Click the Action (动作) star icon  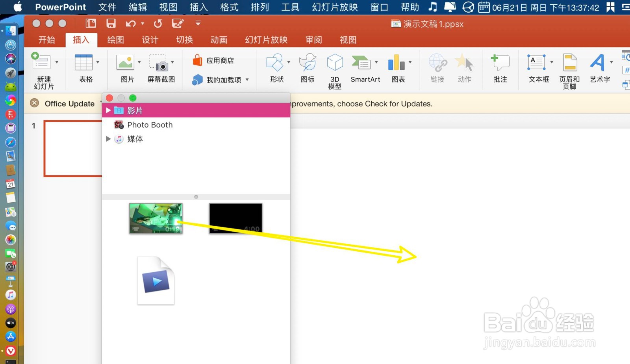(x=464, y=63)
